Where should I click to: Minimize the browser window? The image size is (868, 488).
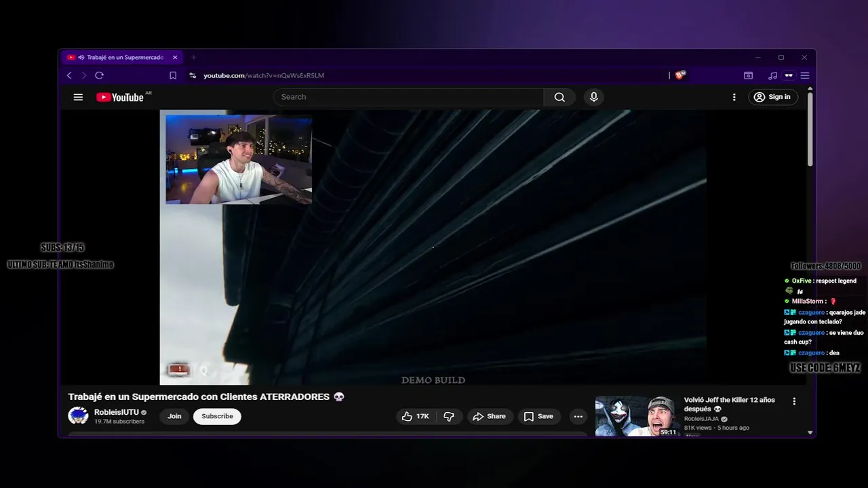click(x=757, y=58)
